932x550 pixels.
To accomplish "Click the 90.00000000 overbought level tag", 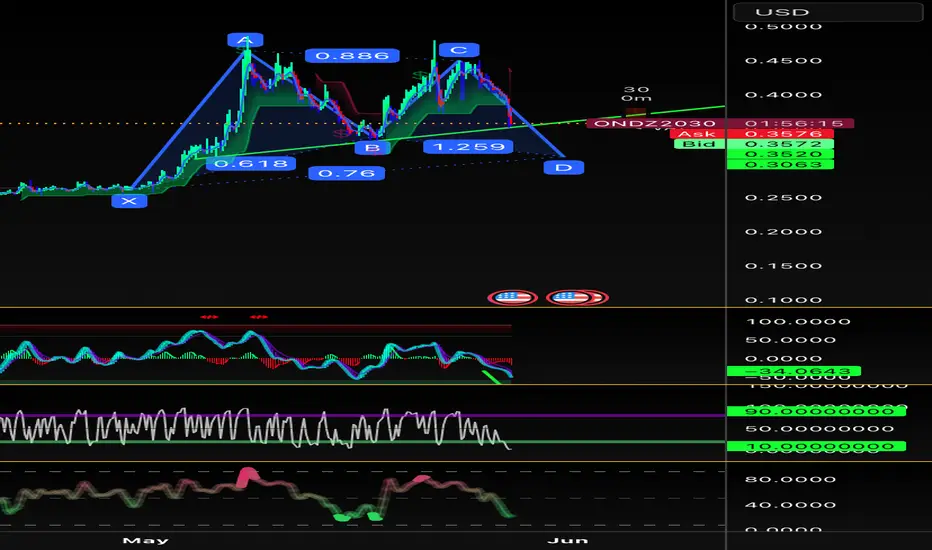I will pyautogui.click(x=816, y=411).
